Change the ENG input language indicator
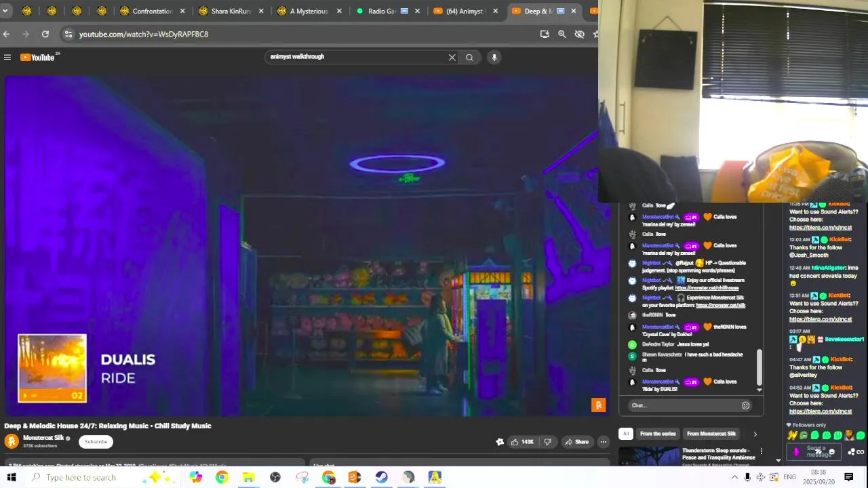Viewport: 868px width, 488px height. [789, 477]
